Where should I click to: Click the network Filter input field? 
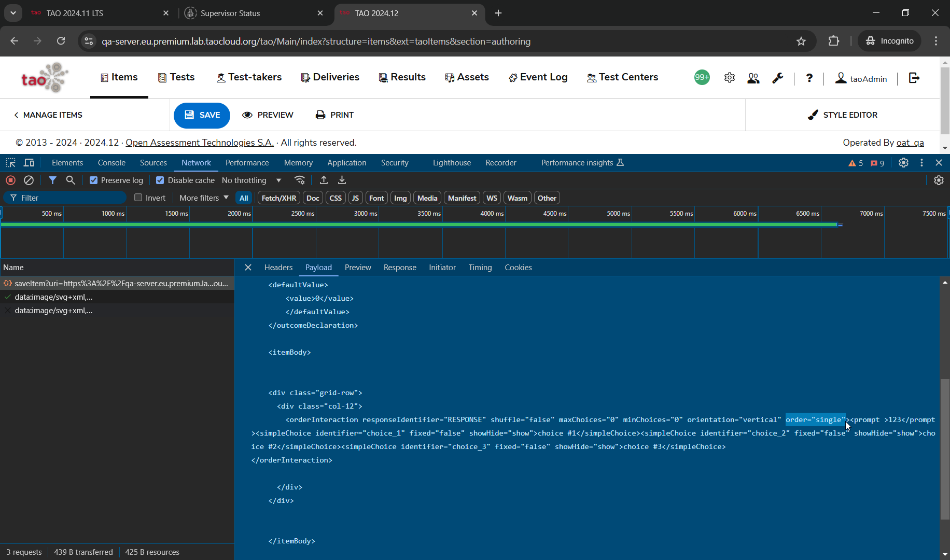click(x=65, y=198)
